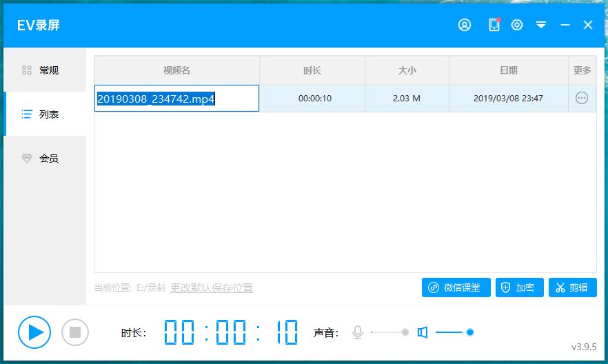Click the 日期 column header
This screenshot has width=608, height=364.
[509, 70]
